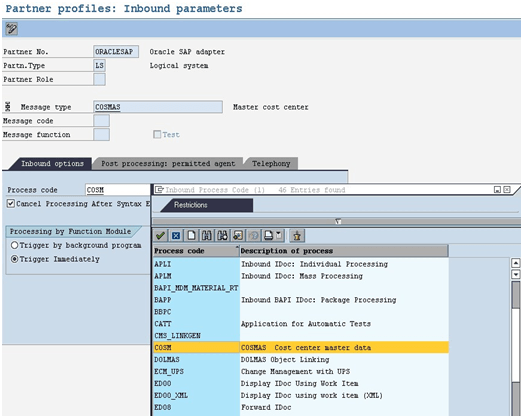Viewport: 523px width, 418px height.
Task: Click the display/change pencil icon in toolbar
Action: click(12, 29)
